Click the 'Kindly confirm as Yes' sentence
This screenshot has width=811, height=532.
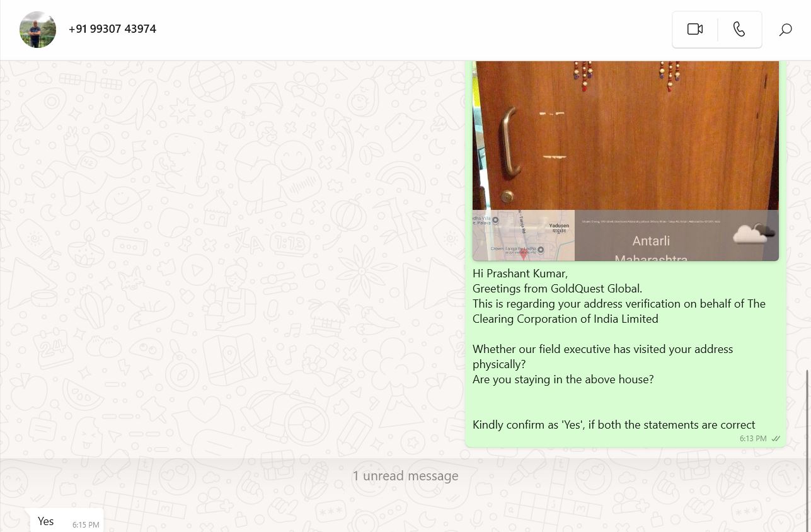tap(614, 425)
